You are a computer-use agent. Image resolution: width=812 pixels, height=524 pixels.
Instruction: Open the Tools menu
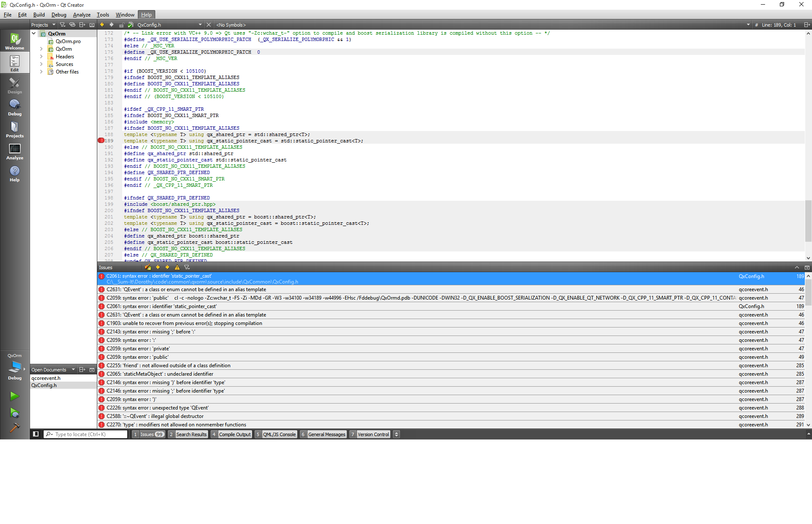coord(103,15)
